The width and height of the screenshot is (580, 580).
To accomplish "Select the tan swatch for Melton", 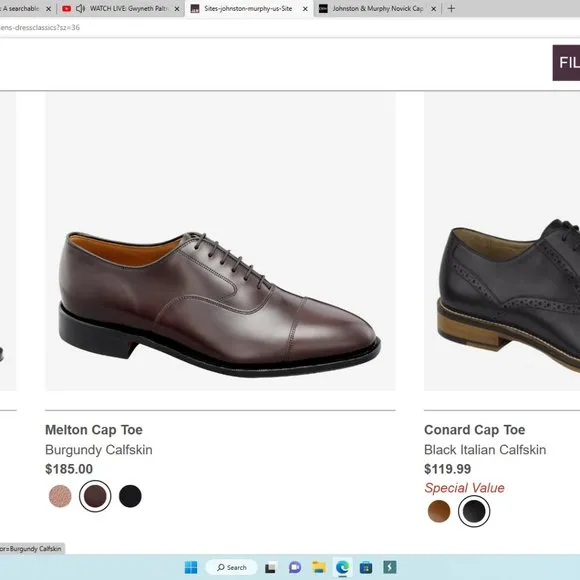I will tap(60, 496).
